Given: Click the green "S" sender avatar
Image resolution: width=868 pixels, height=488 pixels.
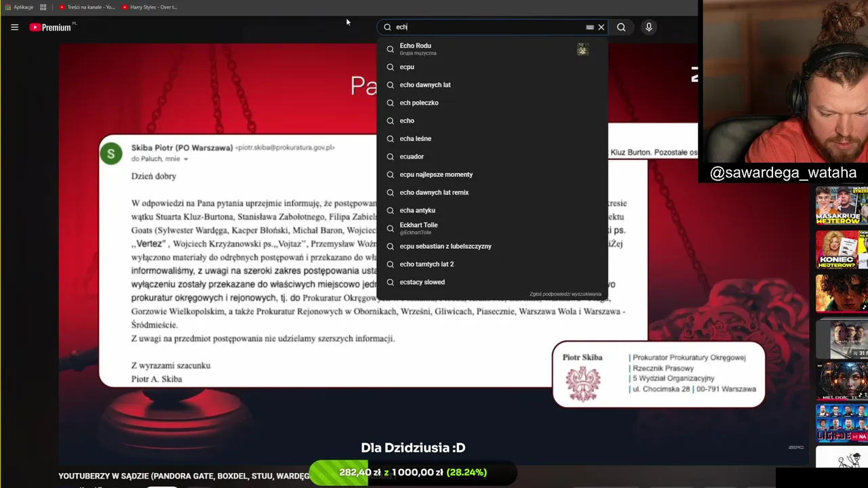Looking at the screenshot, I should [x=111, y=154].
